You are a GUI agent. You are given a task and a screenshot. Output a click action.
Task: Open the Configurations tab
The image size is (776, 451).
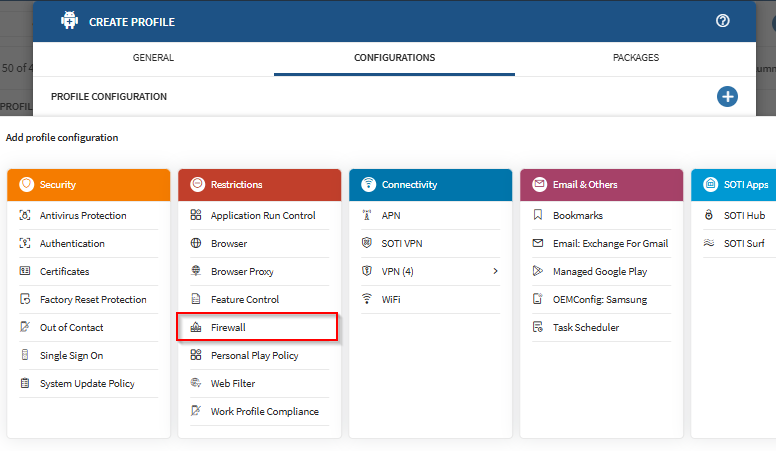(394, 58)
